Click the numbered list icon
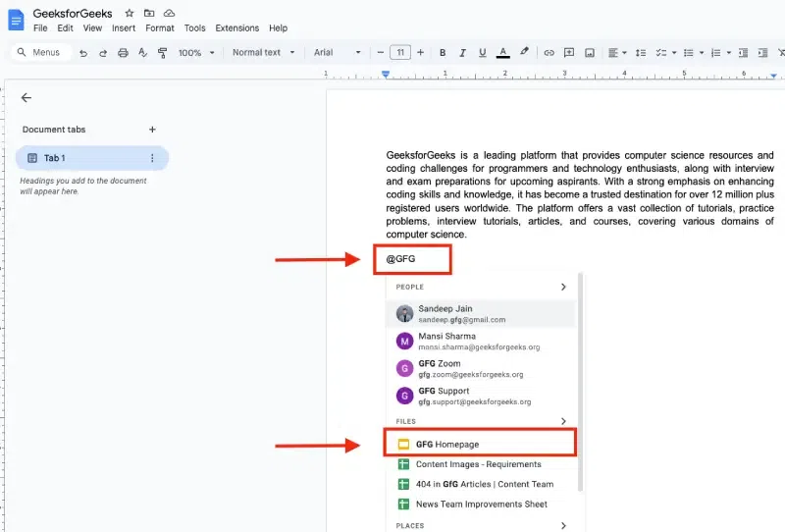785x532 pixels. (716, 53)
